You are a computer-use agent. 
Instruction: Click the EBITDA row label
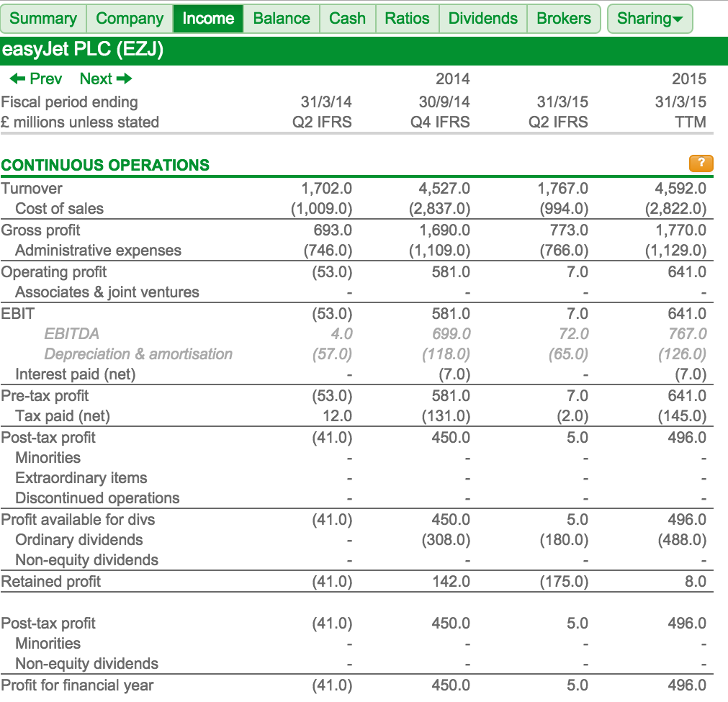coord(71,334)
